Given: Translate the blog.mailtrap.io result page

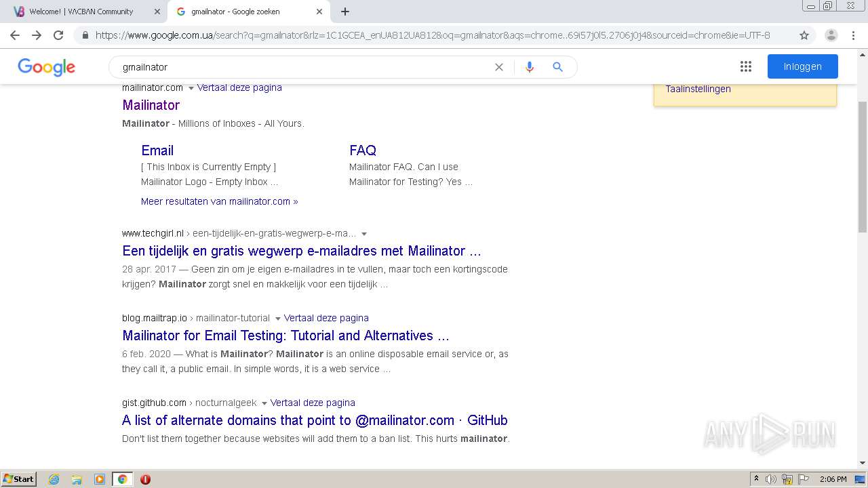Looking at the screenshot, I should [x=326, y=318].
